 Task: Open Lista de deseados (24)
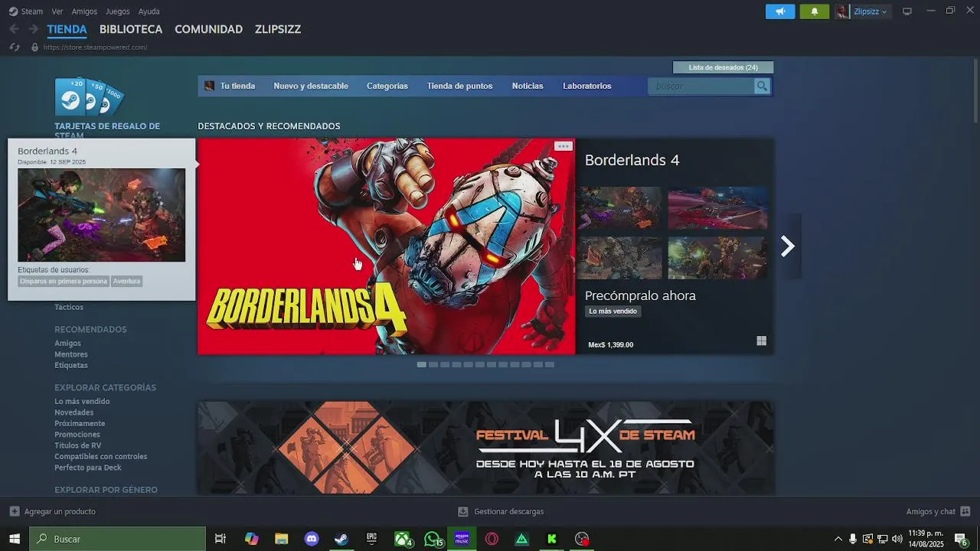(723, 67)
